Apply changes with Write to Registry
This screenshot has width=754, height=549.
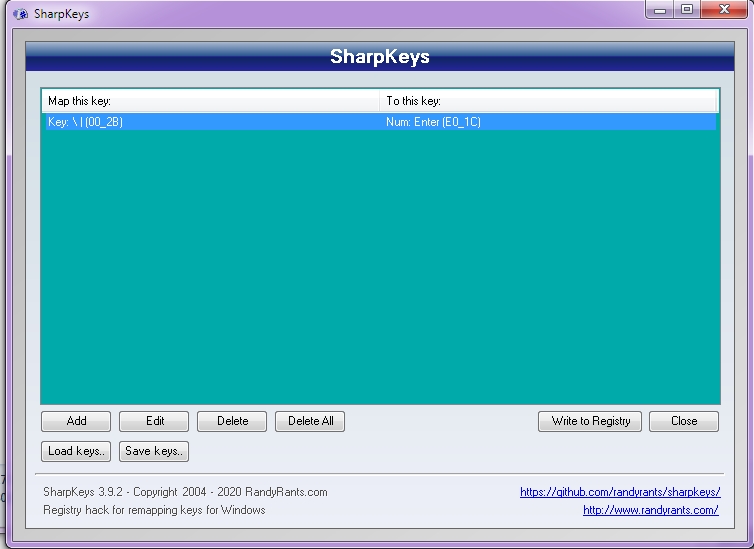(x=590, y=421)
